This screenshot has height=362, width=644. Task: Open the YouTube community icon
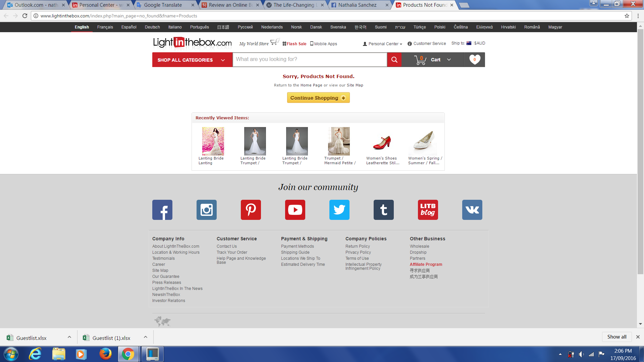click(x=295, y=210)
